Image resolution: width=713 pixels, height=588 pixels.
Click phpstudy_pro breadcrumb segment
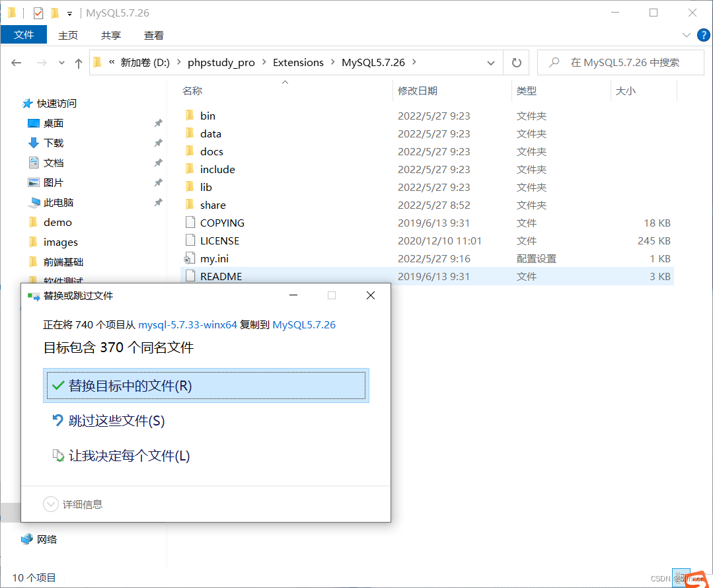221,62
